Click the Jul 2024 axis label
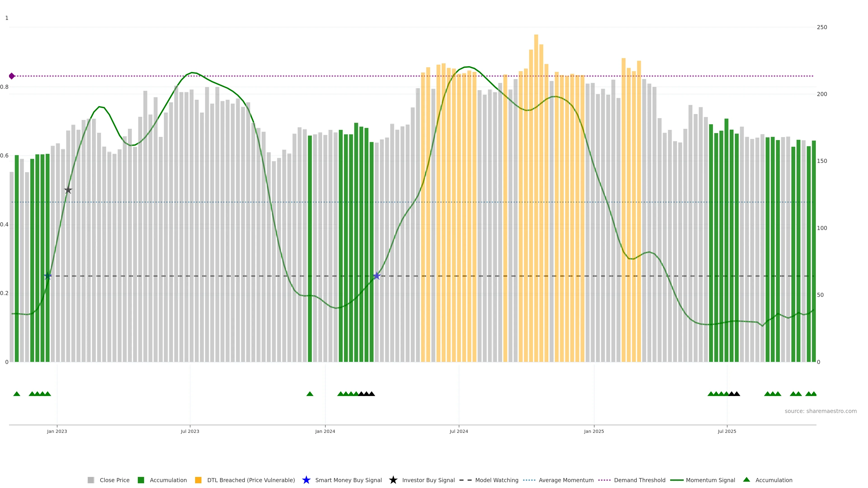868x488 pixels. (x=459, y=431)
